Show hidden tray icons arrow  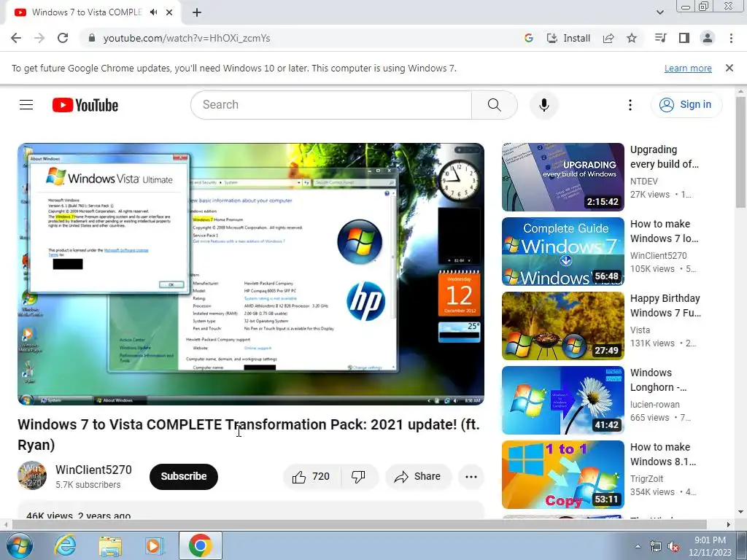pyautogui.click(x=638, y=546)
